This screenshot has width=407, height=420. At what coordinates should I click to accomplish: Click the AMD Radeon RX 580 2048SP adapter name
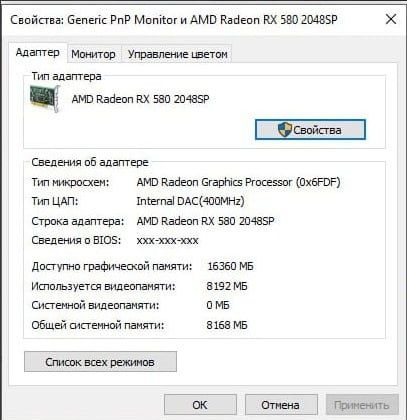(141, 99)
